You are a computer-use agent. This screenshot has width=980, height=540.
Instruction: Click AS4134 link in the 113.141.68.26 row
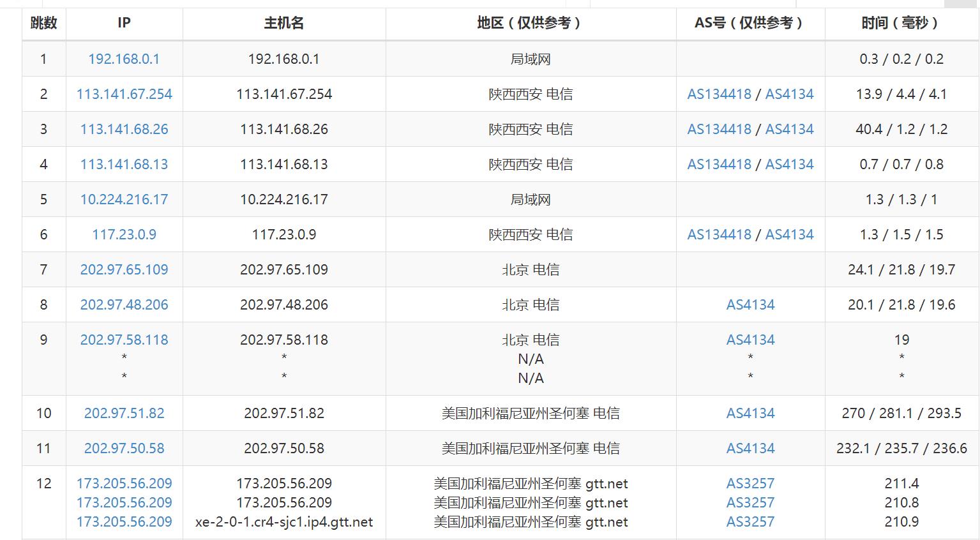pos(789,129)
